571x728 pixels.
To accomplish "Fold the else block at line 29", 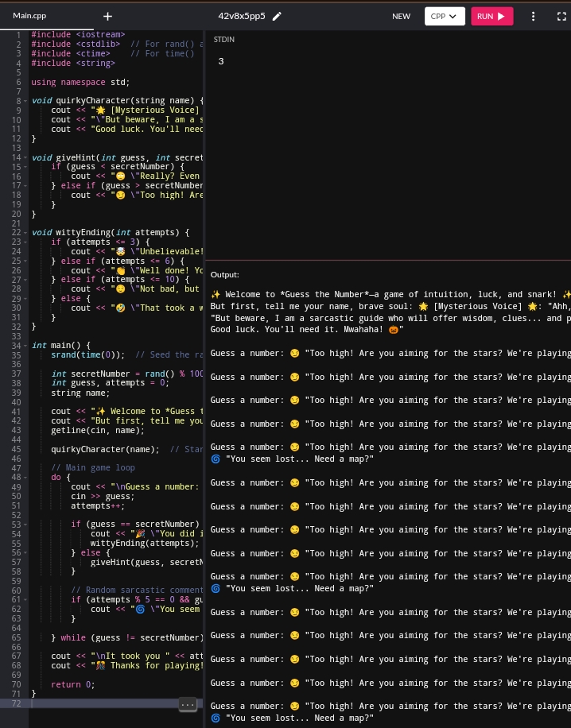I will 25,299.
